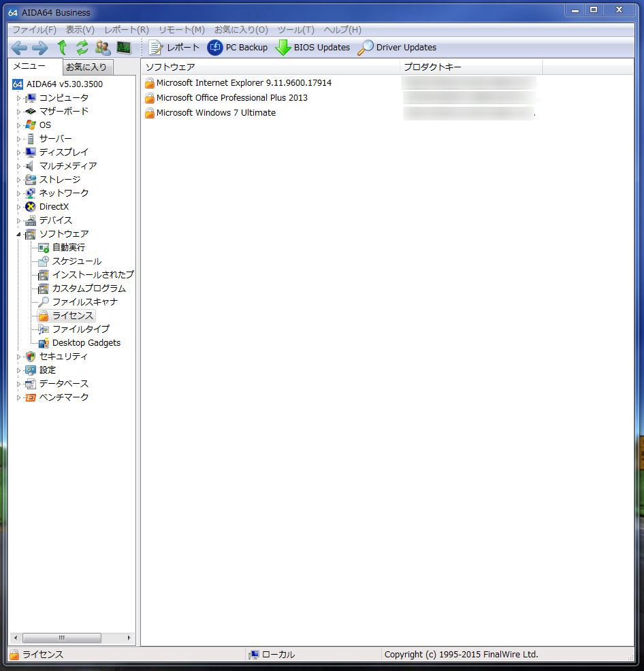Click the Forward arrow toolbar icon

click(x=39, y=48)
